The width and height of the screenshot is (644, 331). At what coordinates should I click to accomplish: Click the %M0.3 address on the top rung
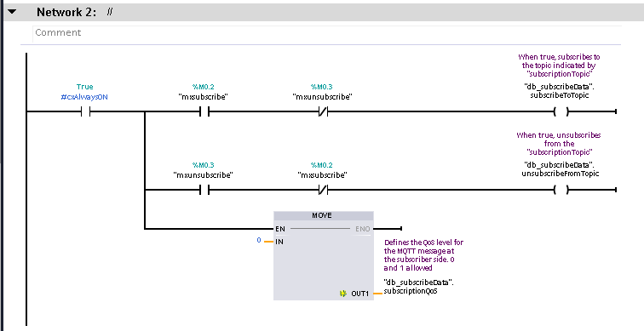[x=322, y=87]
